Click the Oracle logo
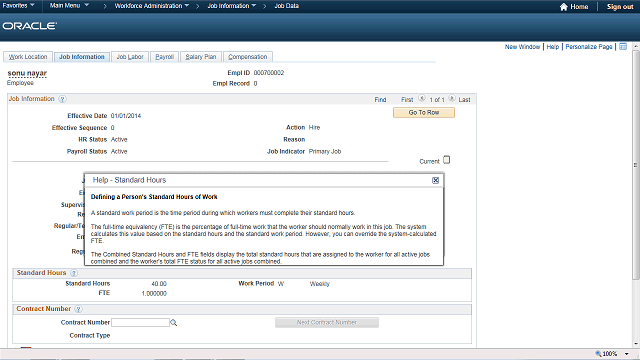 coord(29,26)
